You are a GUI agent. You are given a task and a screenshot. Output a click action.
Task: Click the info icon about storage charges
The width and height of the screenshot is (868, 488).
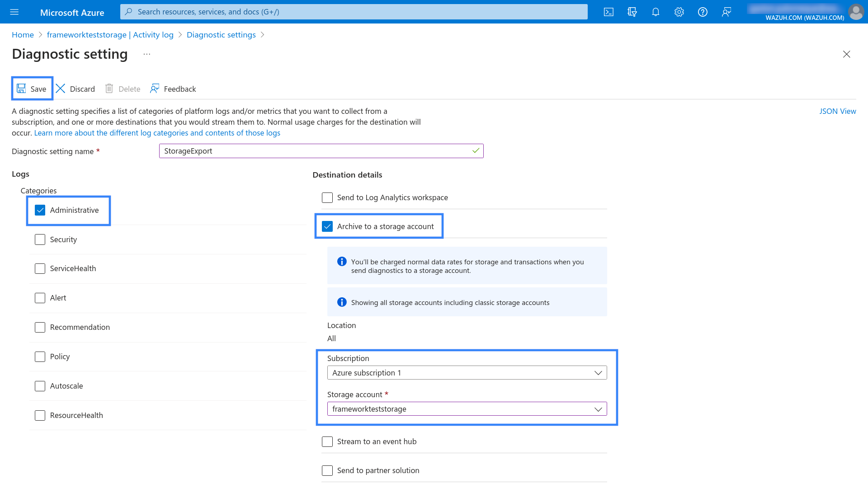pyautogui.click(x=342, y=262)
